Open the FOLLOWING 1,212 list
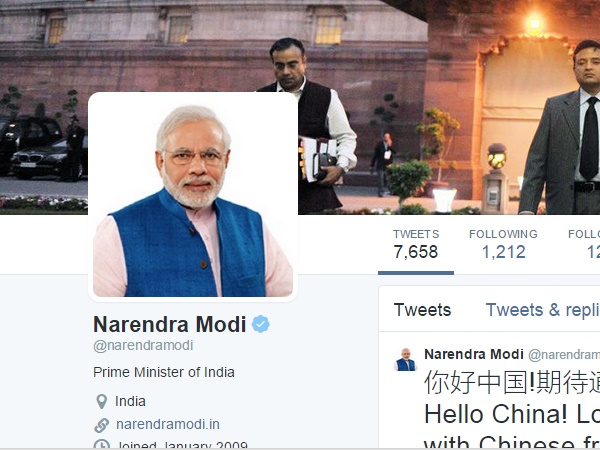The image size is (600, 450). [503, 245]
